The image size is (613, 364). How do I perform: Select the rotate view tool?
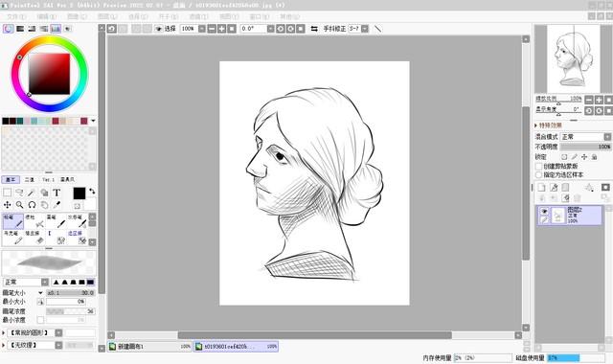[32, 205]
